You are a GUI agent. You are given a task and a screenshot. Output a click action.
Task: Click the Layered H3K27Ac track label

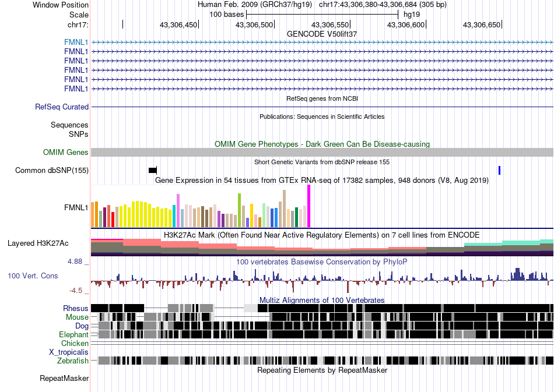click(x=38, y=243)
